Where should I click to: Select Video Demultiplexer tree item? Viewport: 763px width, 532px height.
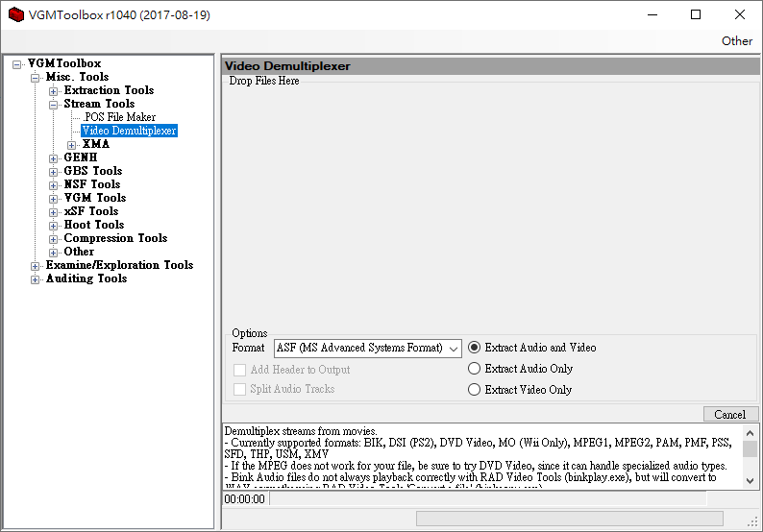point(129,131)
